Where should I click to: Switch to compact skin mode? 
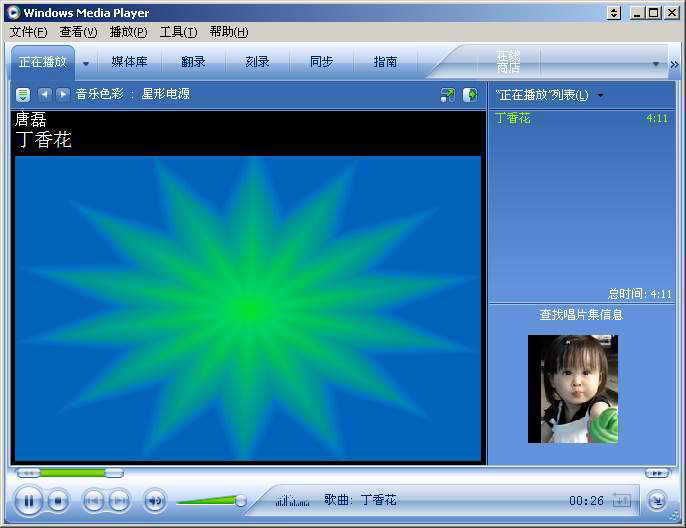pos(656,500)
